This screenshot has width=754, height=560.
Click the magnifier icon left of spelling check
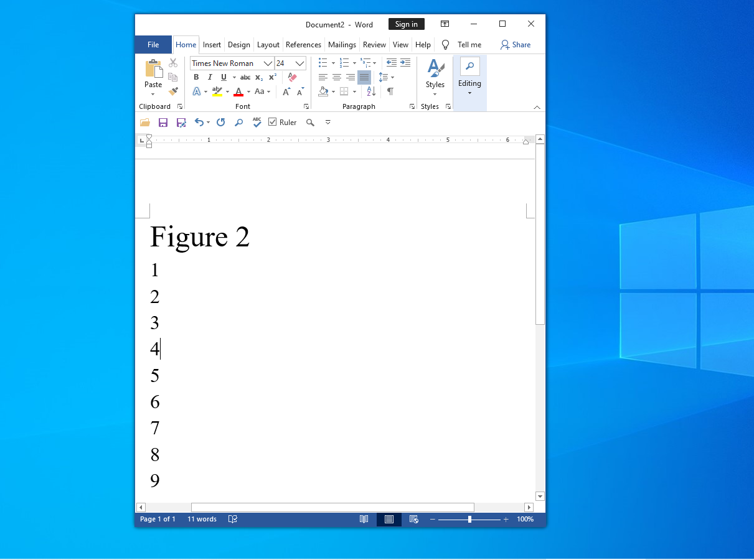click(238, 123)
